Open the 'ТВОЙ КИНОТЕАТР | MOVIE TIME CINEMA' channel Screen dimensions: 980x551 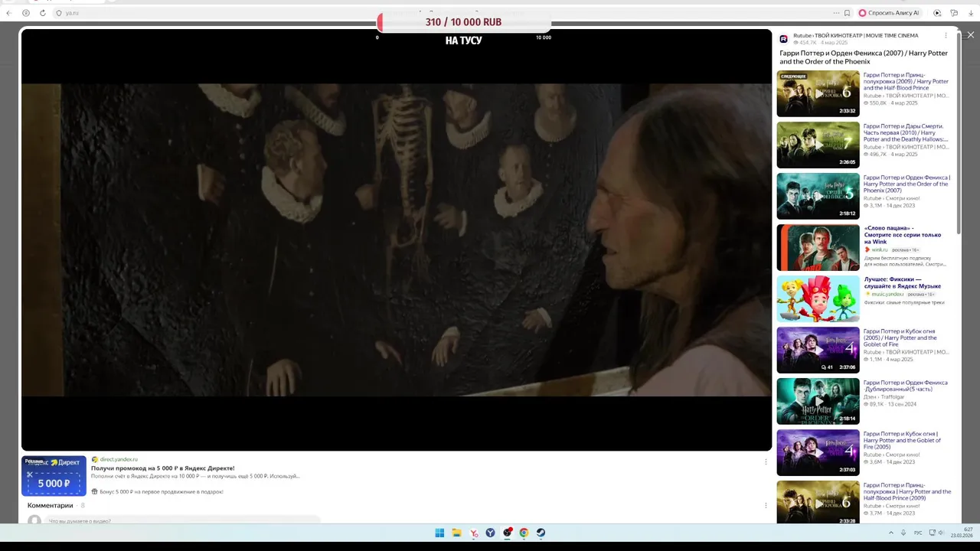866,35
